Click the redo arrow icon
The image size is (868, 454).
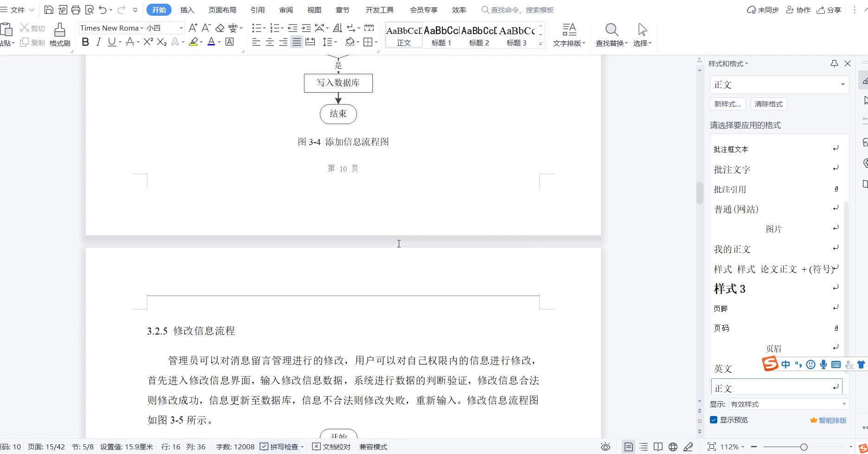(x=121, y=10)
